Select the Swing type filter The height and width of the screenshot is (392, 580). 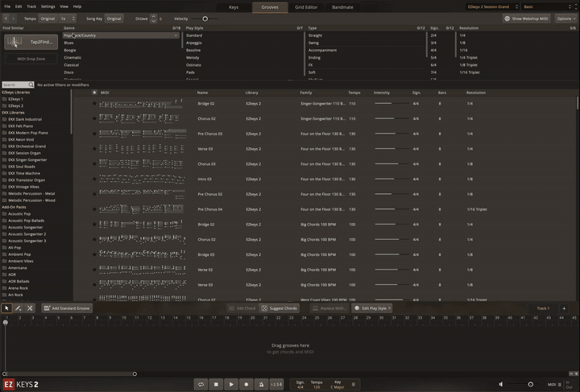313,43
